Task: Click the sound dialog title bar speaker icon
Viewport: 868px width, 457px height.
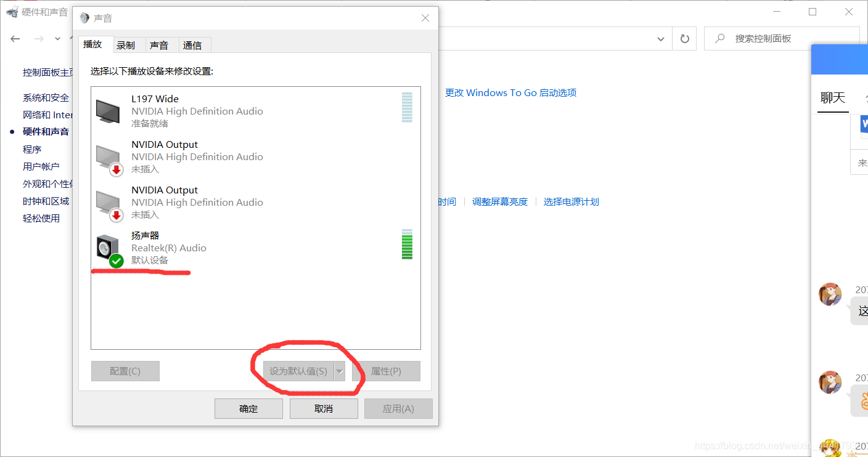Action: (84, 18)
